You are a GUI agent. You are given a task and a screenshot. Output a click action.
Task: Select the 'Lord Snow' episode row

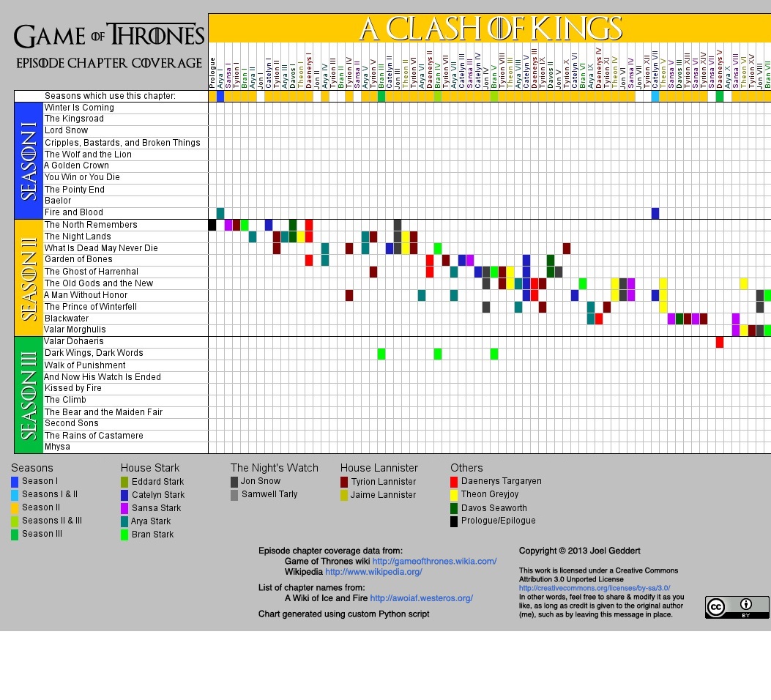67,131
